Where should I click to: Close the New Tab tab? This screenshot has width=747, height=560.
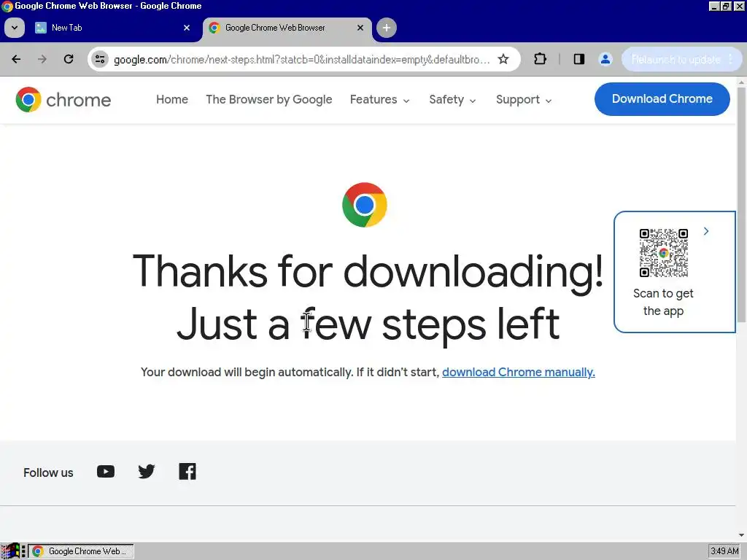[x=187, y=28]
